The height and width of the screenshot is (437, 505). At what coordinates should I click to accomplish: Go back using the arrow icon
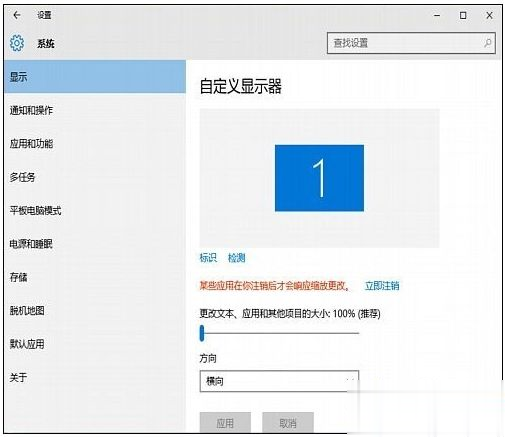coord(17,15)
